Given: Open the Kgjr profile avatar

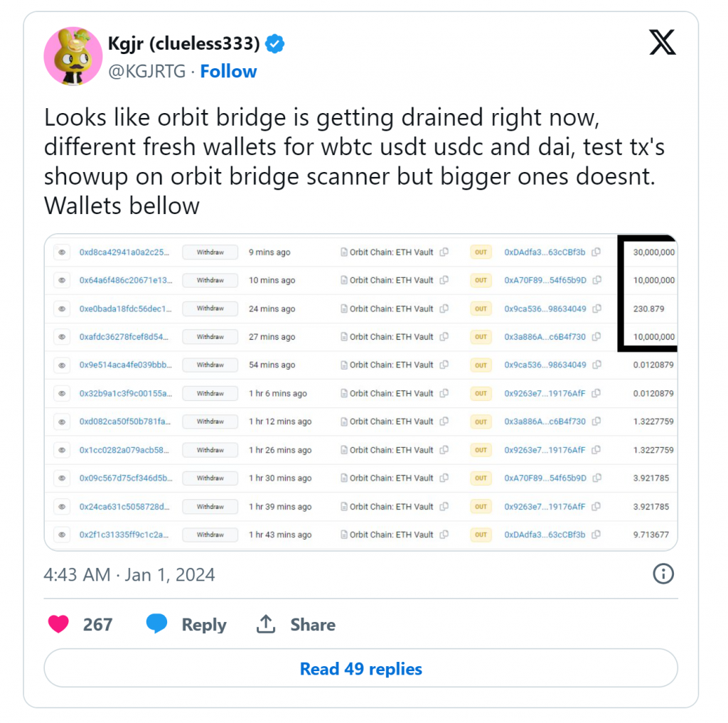Looking at the screenshot, I should pos(73,57).
